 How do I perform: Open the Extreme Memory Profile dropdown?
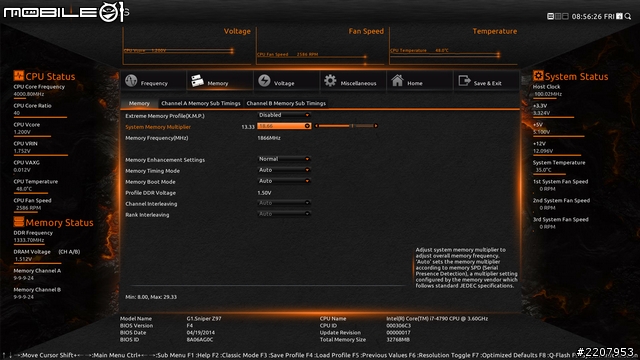(x=284, y=115)
